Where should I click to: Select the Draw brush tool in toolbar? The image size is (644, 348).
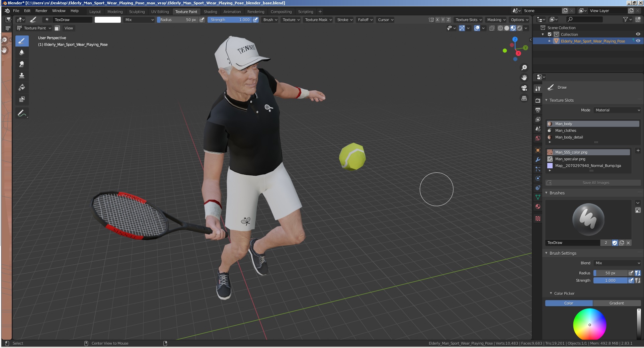click(22, 41)
